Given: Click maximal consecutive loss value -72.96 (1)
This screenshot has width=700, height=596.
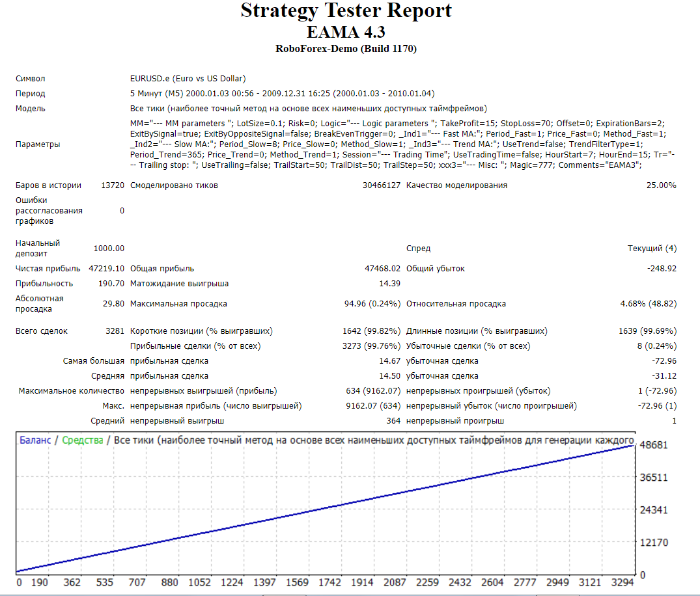Looking at the screenshot, I should tap(657, 406).
